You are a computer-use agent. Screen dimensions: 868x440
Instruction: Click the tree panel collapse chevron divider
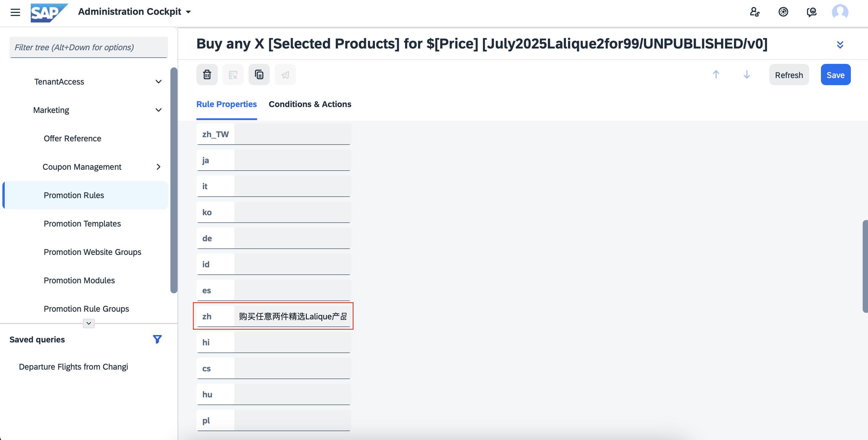(x=89, y=323)
